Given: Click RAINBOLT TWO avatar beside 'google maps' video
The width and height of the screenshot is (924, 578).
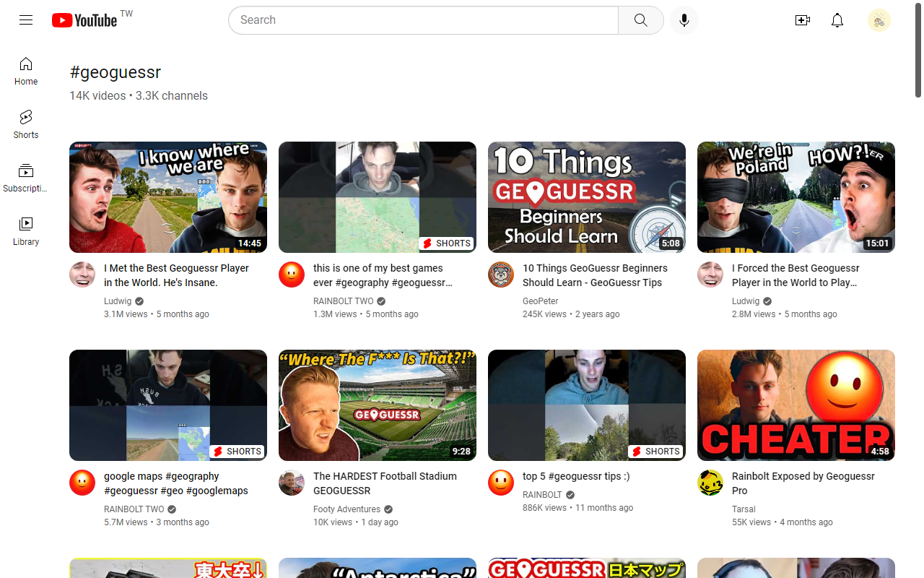Looking at the screenshot, I should click(82, 483).
